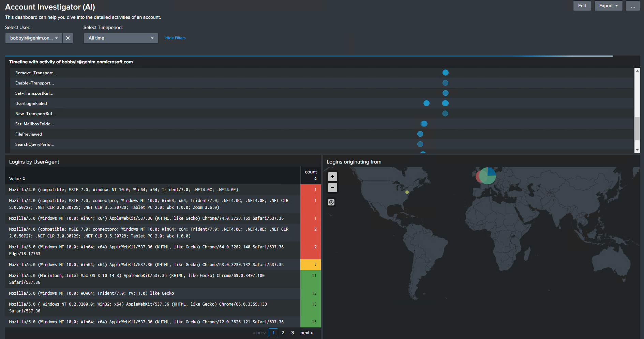Click the New-TransportRul timeline event dot
The image size is (644, 339).
click(445, 113)
